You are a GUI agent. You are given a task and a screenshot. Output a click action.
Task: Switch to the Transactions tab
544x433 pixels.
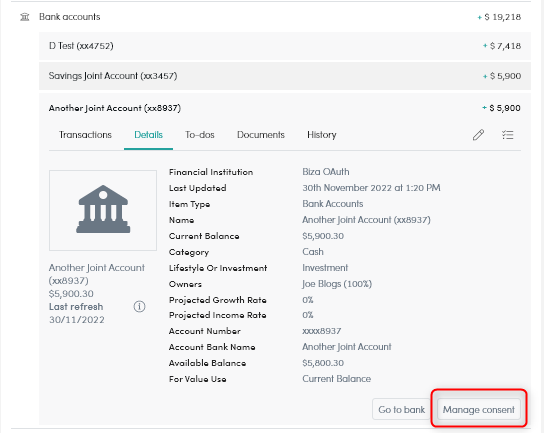tap(85, 135)
